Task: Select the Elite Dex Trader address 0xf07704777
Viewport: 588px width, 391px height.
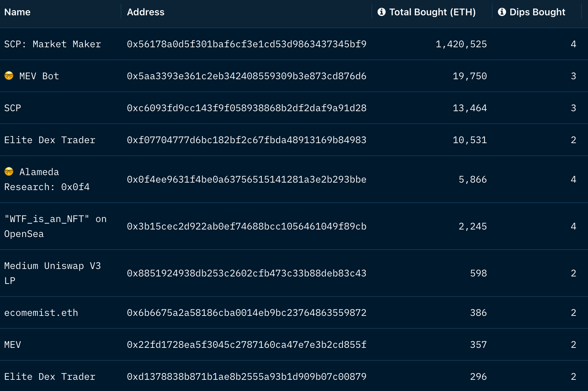Action: pyautogui.click(x=246, y=140)
